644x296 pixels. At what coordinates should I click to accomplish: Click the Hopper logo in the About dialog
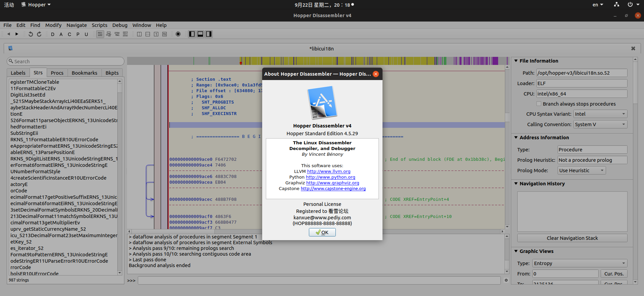point(322,103)
